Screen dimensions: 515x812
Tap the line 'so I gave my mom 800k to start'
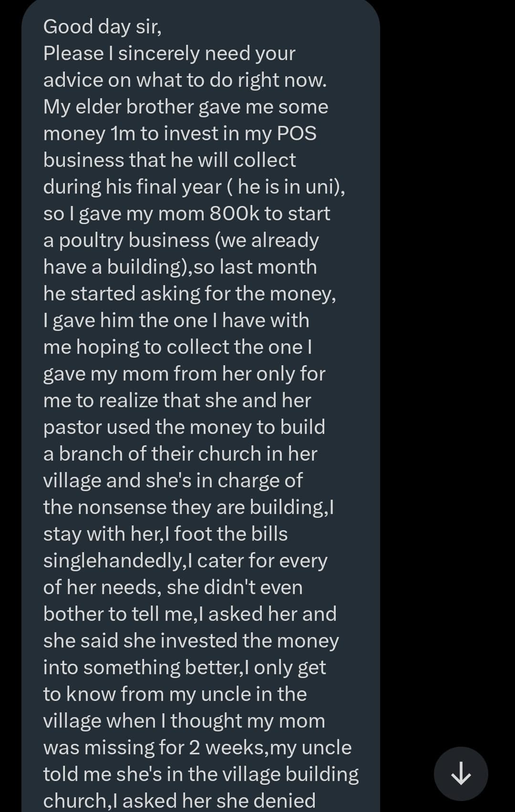click(186, 214)
